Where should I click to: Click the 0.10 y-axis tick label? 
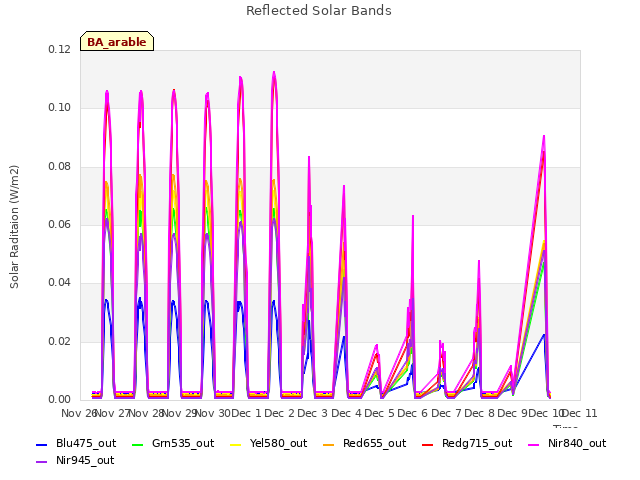point(60,108)
